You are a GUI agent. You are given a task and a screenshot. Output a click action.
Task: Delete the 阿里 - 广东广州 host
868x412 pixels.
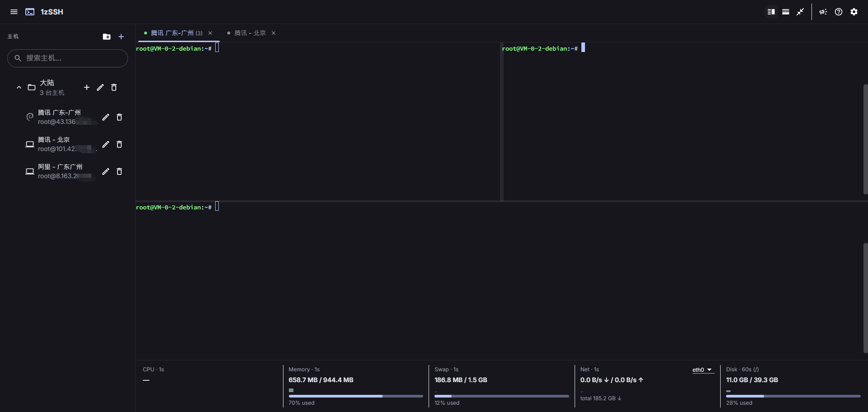119,171
